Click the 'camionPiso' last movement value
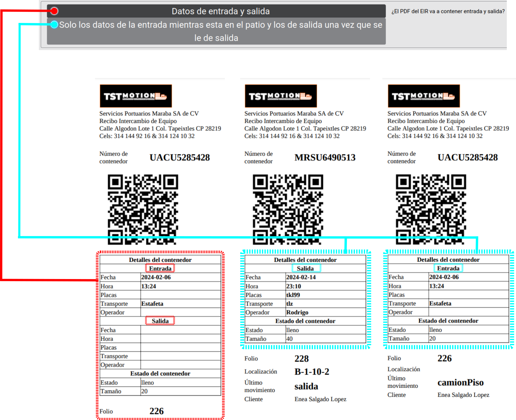516x420 pixels. [x=460, y=382]
